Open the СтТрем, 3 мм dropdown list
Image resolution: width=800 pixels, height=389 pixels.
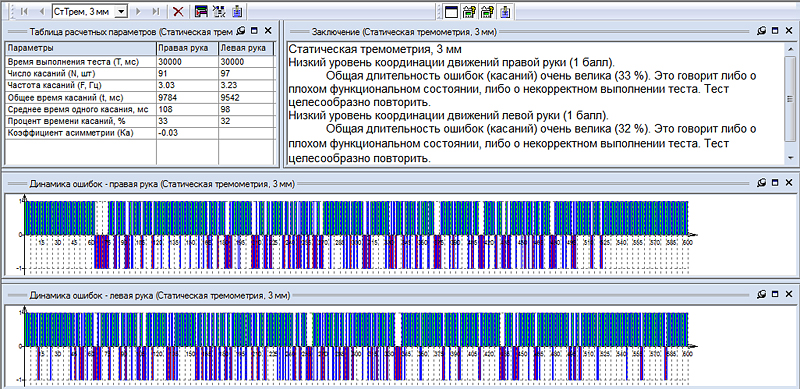pos(121,11)
